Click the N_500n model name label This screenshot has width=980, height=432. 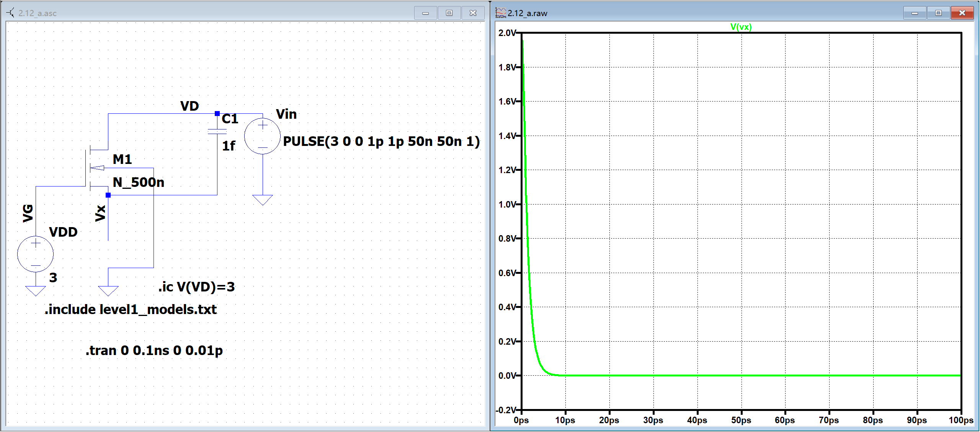coord(138,182)
